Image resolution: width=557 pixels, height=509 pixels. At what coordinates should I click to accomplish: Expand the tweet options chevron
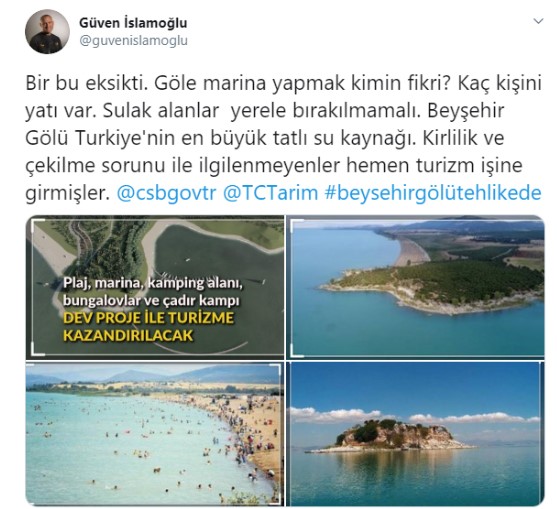pyautogui.click(x=539, y=21)
